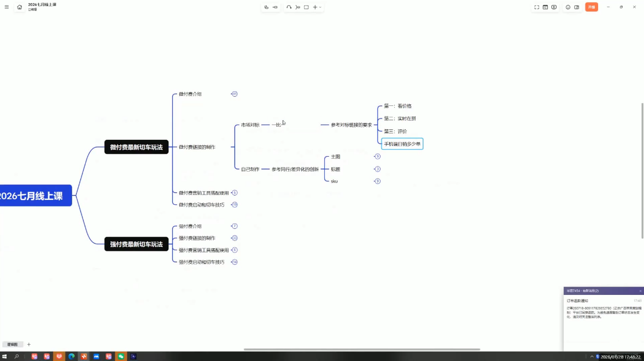Expand the count bubble beside sku

[377, 181]
